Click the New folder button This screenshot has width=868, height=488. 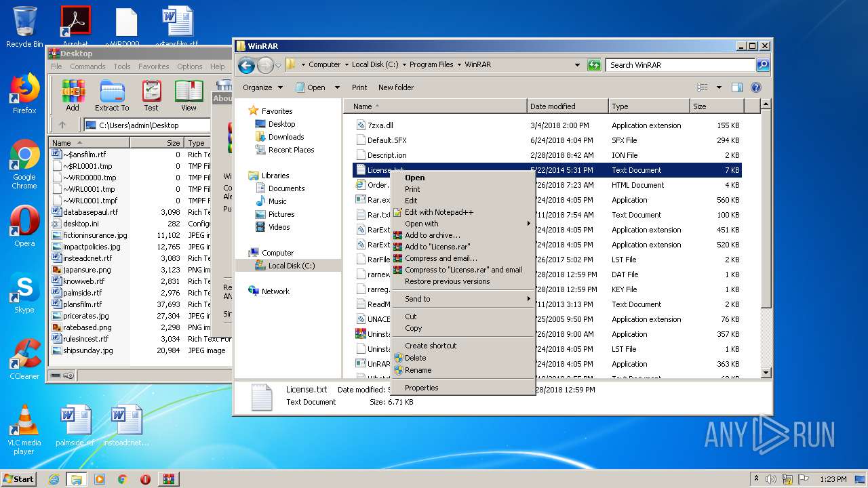pyautogui.click(x=396, y=87)
